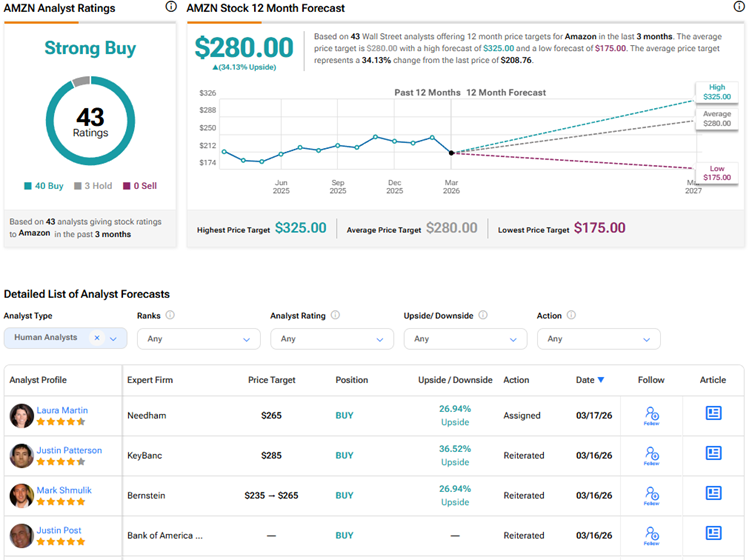This screenshot has height=560, width=752.
Task: Open Laura Martin's Needham article
Action: [713, 413]
